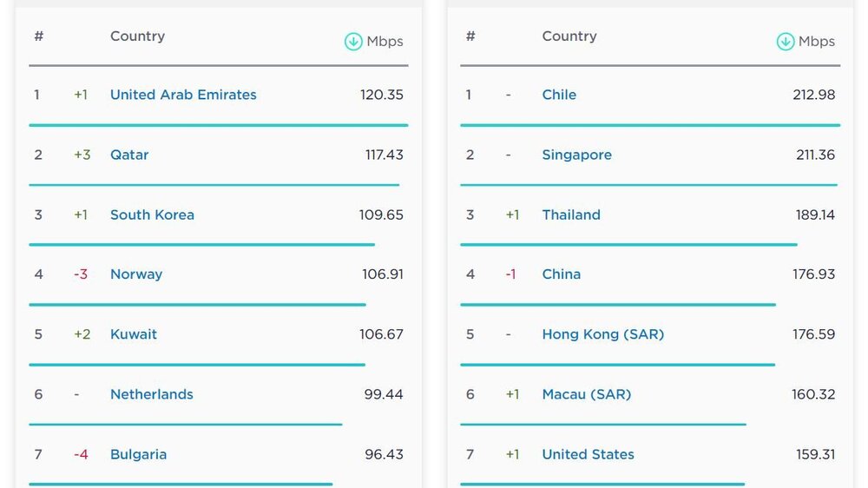Open Netherlands speed details
This screenshot has height=488, width=868.
(x=152, y=394)
